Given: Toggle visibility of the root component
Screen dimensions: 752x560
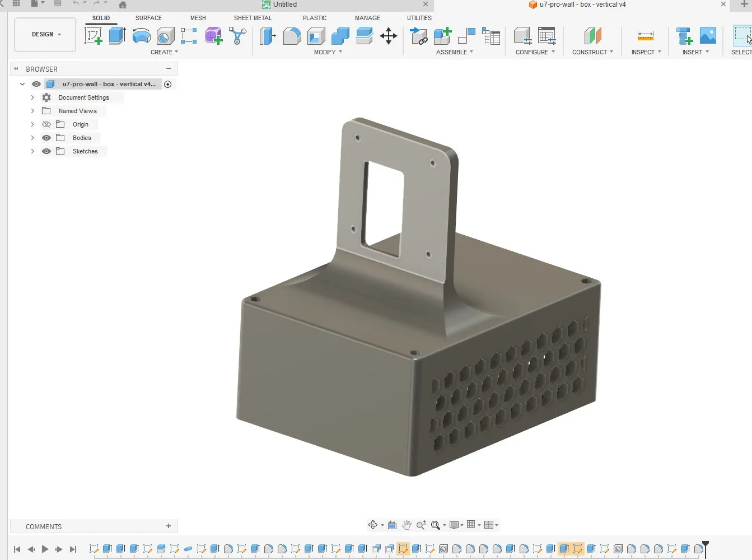Looking at the screenshot, I should point(36,84).
